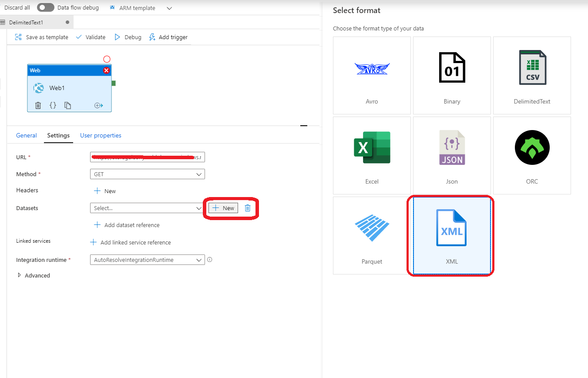Click Add linked service reference
The image size is (588, 378).
131,242
